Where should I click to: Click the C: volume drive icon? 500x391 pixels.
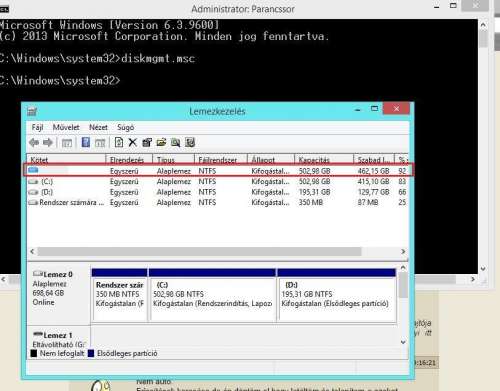tap(33, 182)
